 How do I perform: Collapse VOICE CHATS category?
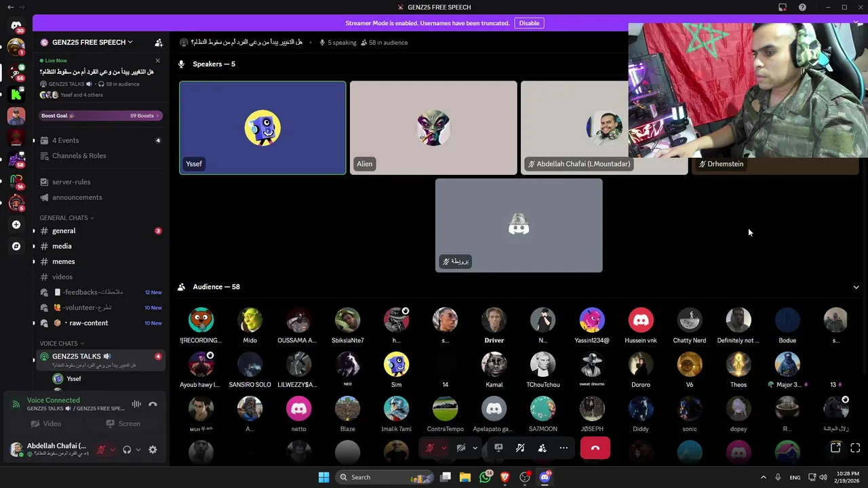62,344
